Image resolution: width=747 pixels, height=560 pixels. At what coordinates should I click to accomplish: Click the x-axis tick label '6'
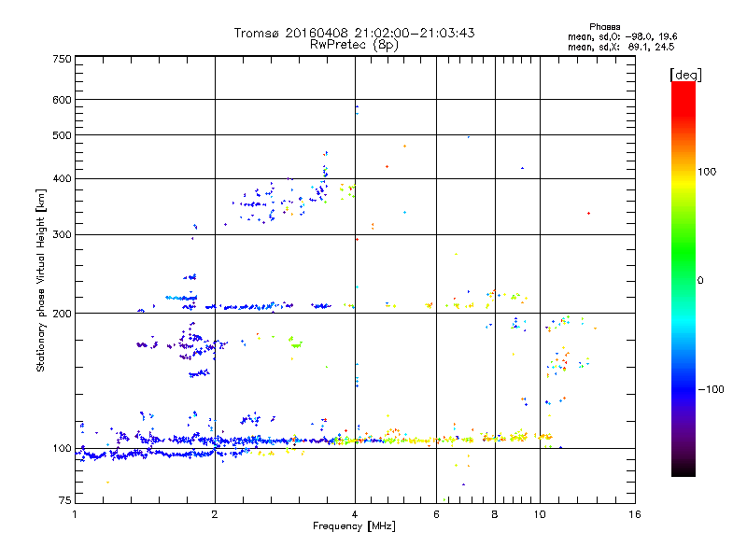436,514
